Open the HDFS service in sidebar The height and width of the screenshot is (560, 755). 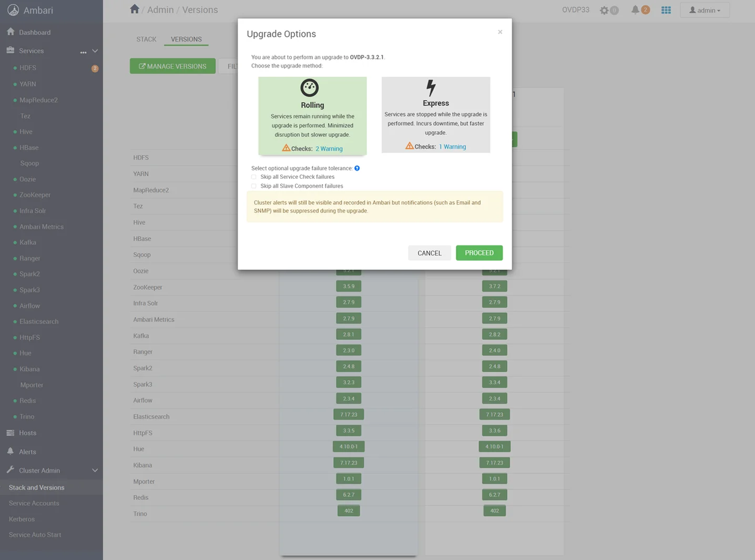tap(28, 68)
